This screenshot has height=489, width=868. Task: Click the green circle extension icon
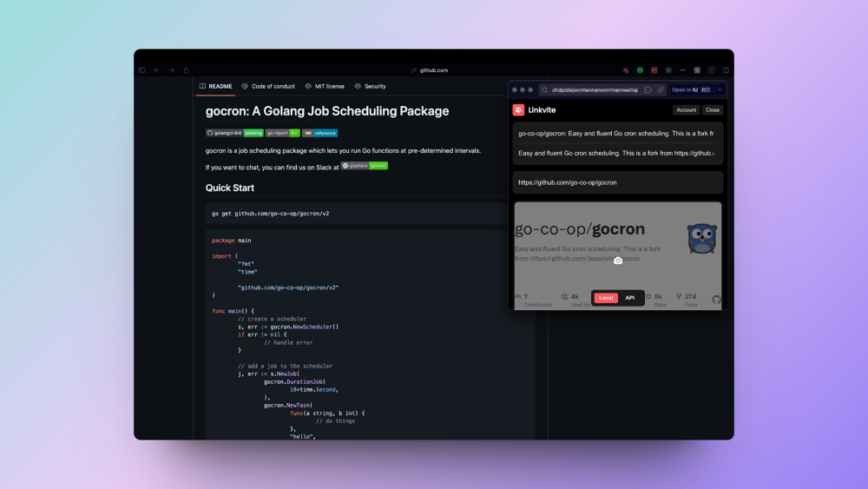(x=640, y=70)
